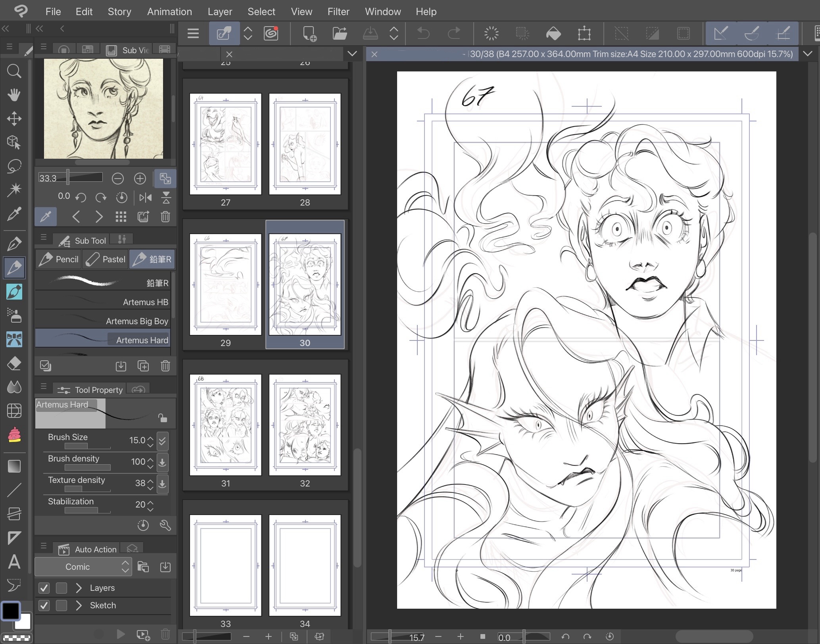Image resolution: width=820 pixels, height=644 pixels.
Task: Open the Animation menu
Action: [x=169, y=12]
